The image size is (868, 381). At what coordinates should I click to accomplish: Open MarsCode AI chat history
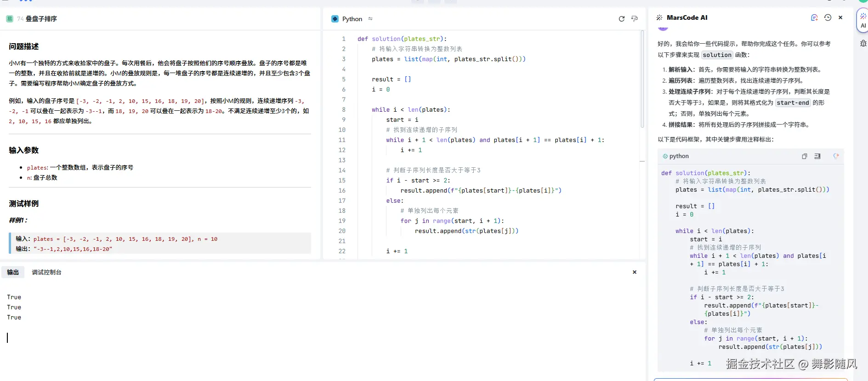coord(828,17)
